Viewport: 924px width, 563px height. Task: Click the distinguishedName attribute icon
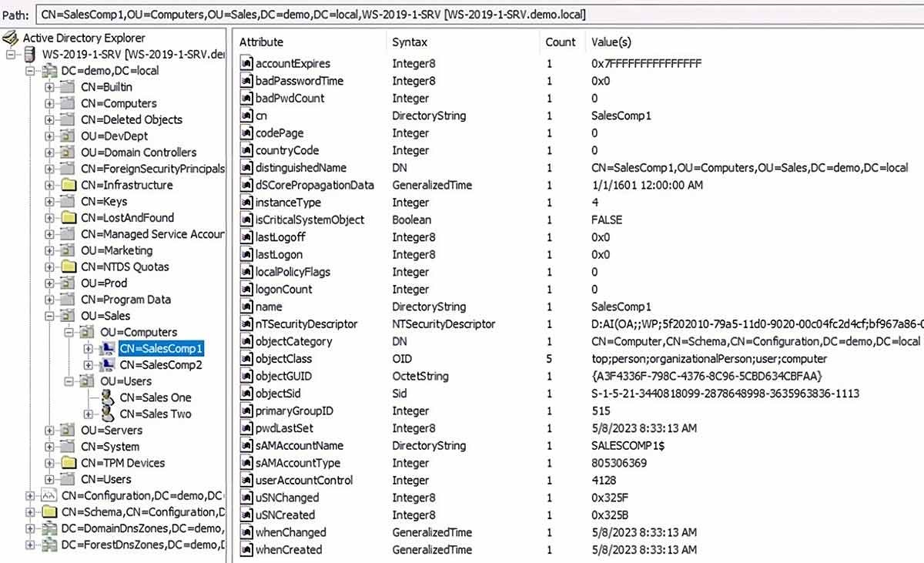[x=246, y=167]
